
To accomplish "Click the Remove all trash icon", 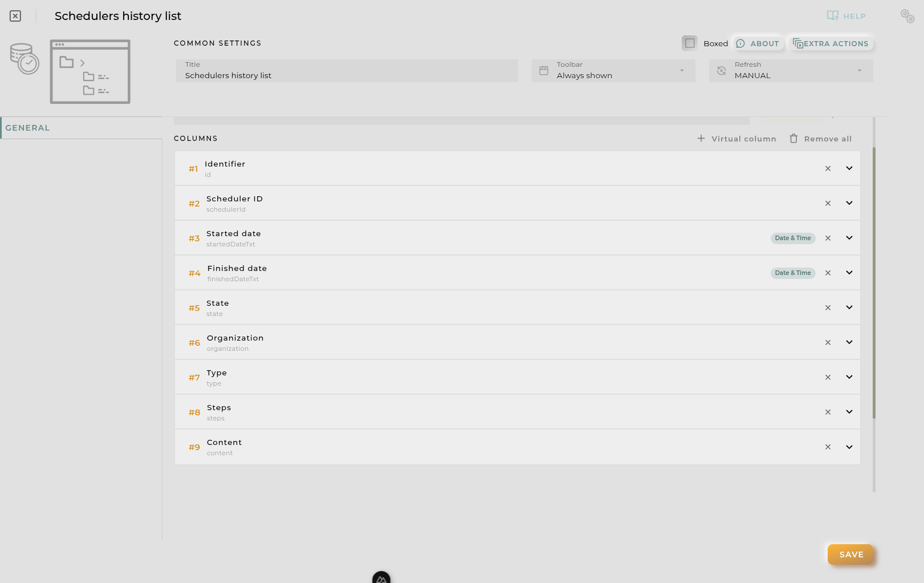I will pyautogui.click(x=793, y=139).
